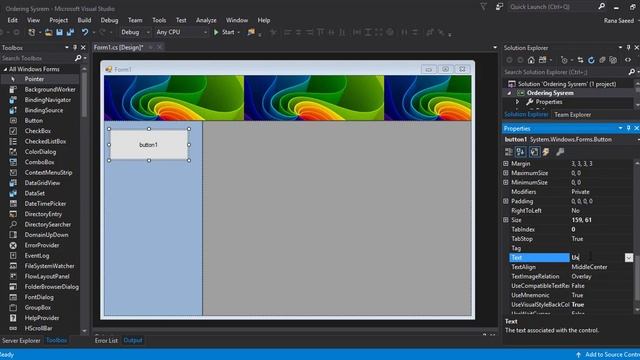
Task: Select DataGridView control in Toolbox
Action: coord(42,183)
